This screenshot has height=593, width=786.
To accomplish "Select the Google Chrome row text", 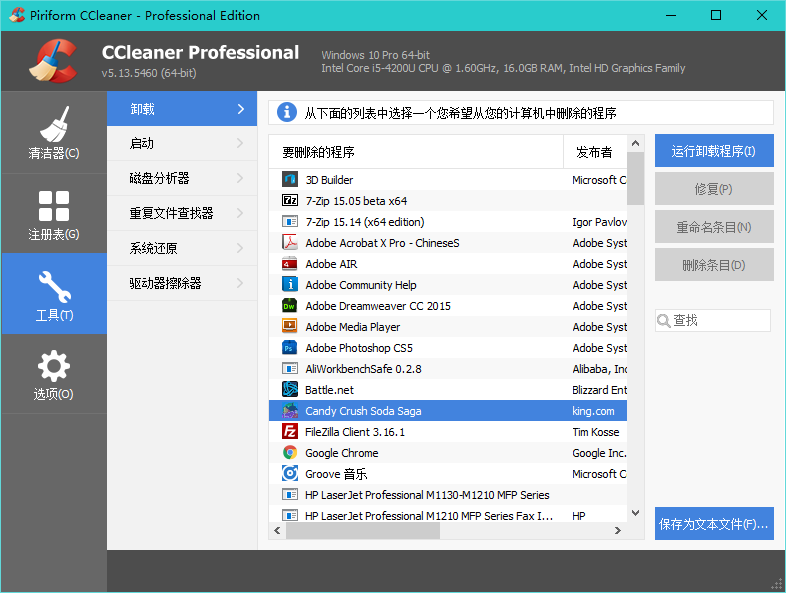I will 342,453.
